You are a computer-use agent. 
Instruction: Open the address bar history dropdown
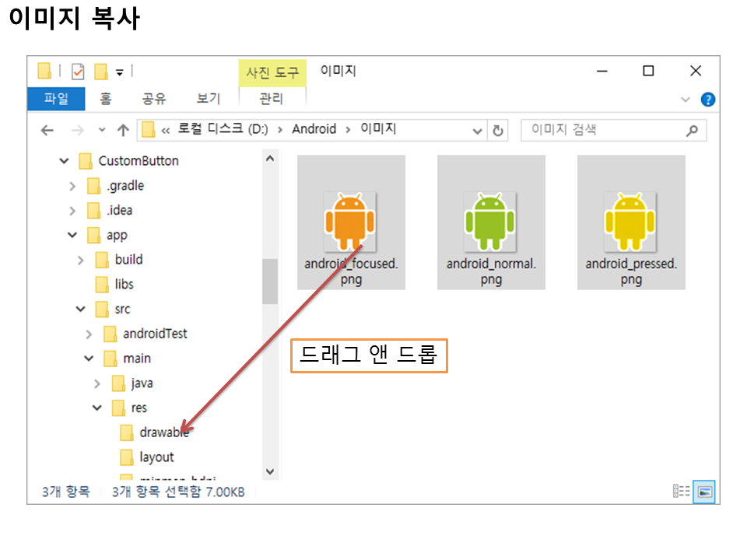point(479,131)
